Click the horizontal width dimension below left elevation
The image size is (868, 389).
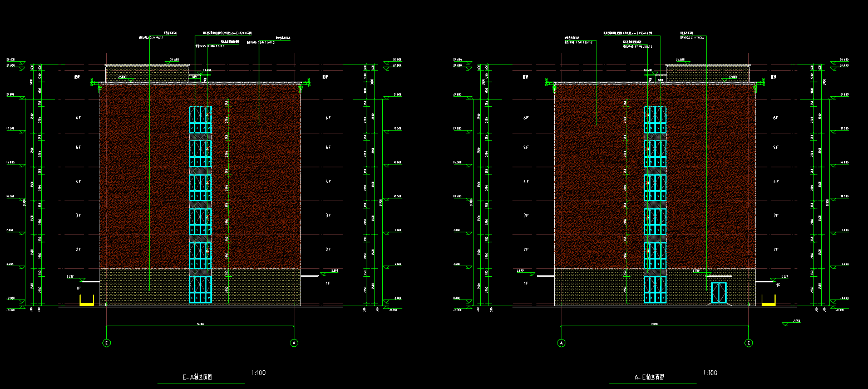200,326
